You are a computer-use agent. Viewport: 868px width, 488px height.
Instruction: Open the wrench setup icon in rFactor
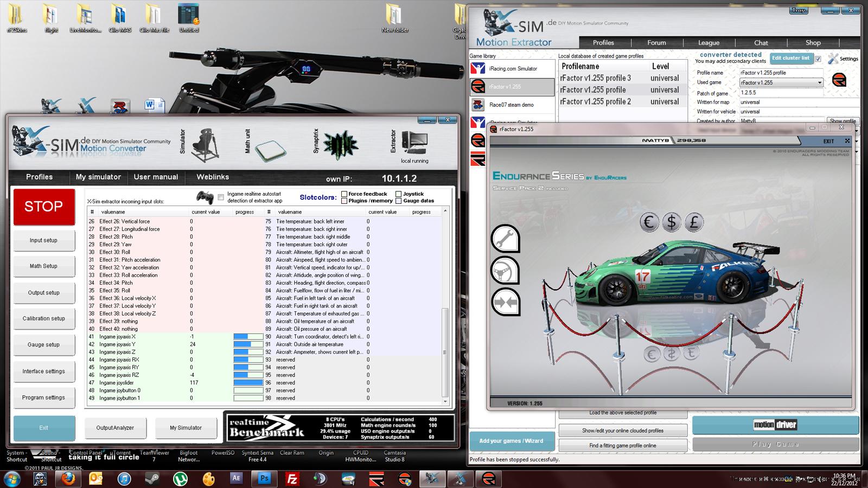click(x=505, y=239)
